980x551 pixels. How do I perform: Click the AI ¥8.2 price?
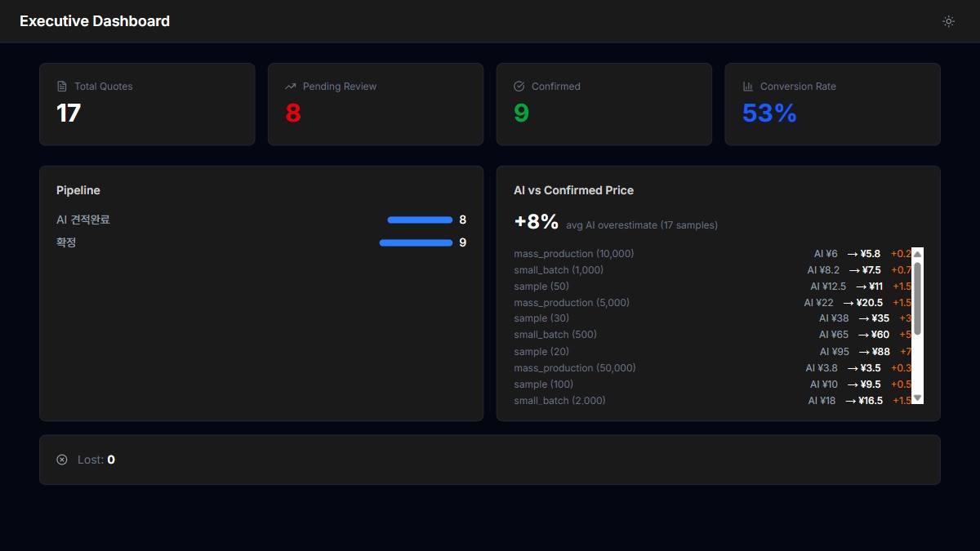point(823,270)
